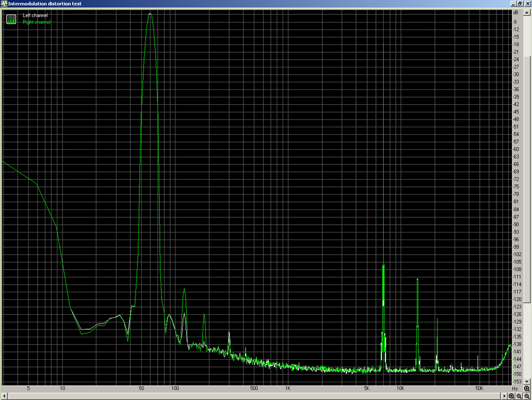This screenshot has height=400, width=532.
Task: Restore down the Intermodulation distortion test window
Action: [x=520, y=4]
